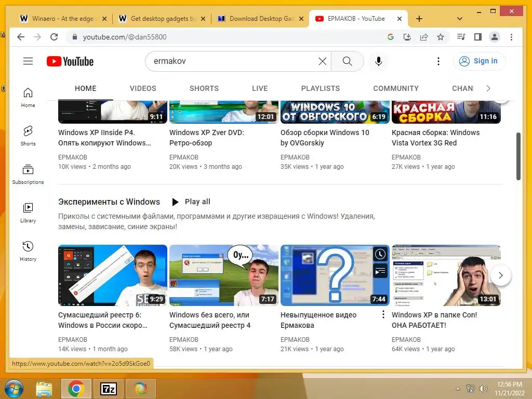Open 6:19 Windows 10 Овгорского thumbnail

click(x=335, y=112)
